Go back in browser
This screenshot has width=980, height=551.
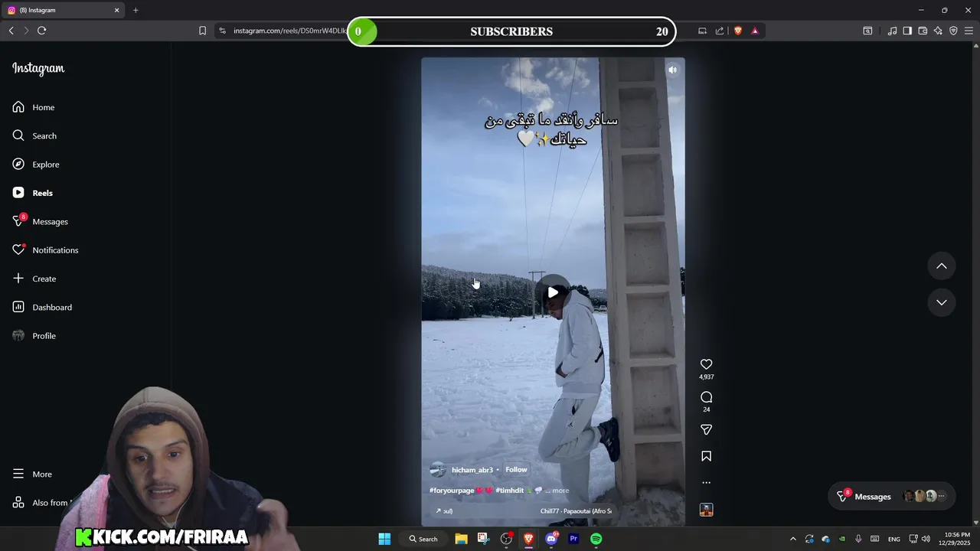(11, 31)
